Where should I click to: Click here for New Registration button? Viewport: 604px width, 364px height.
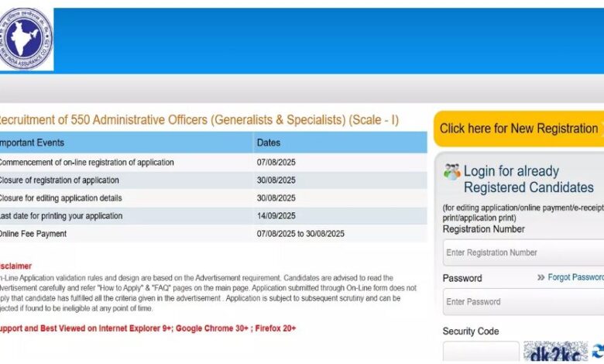tap(519, 129)
